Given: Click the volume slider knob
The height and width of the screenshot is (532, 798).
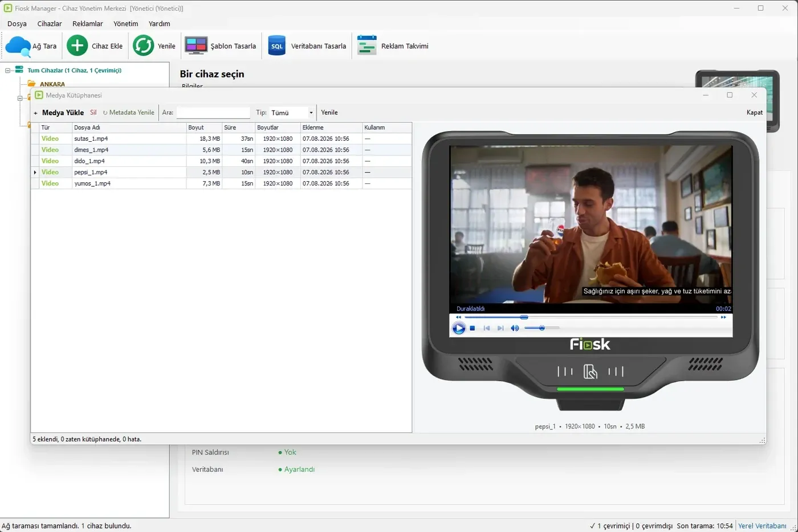Looking at the screenshot, I should pyautogui.click(x=542, y=328).
